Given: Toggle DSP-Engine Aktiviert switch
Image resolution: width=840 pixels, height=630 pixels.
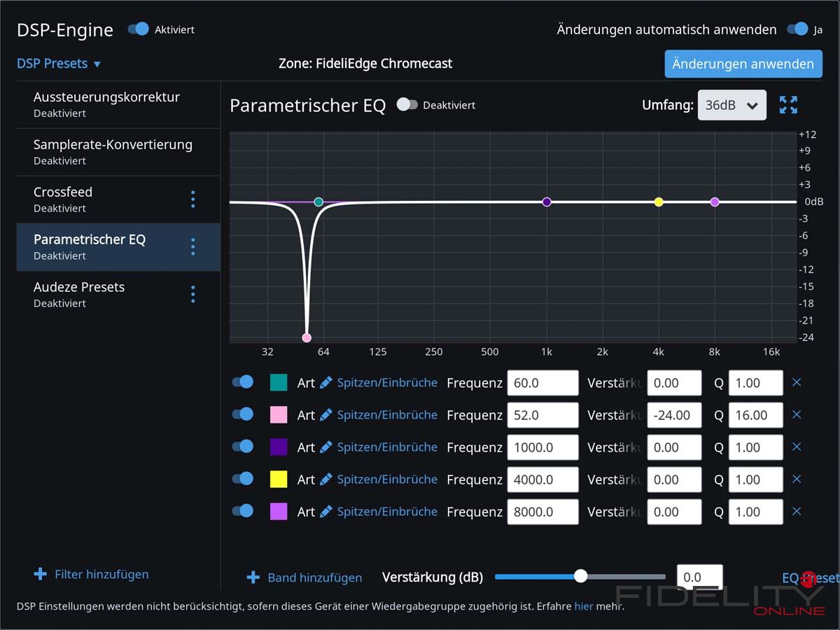Looking at the screenshot, I should (139, 29).
